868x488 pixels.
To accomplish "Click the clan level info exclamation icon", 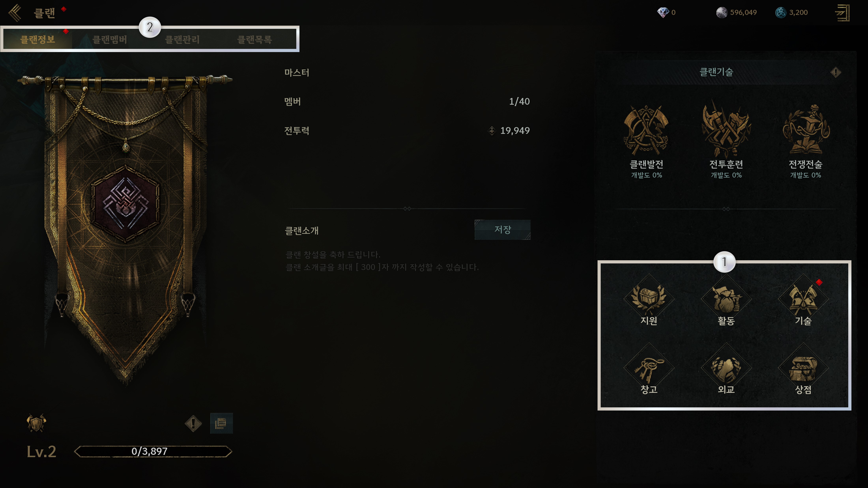I will coord(193,423).
